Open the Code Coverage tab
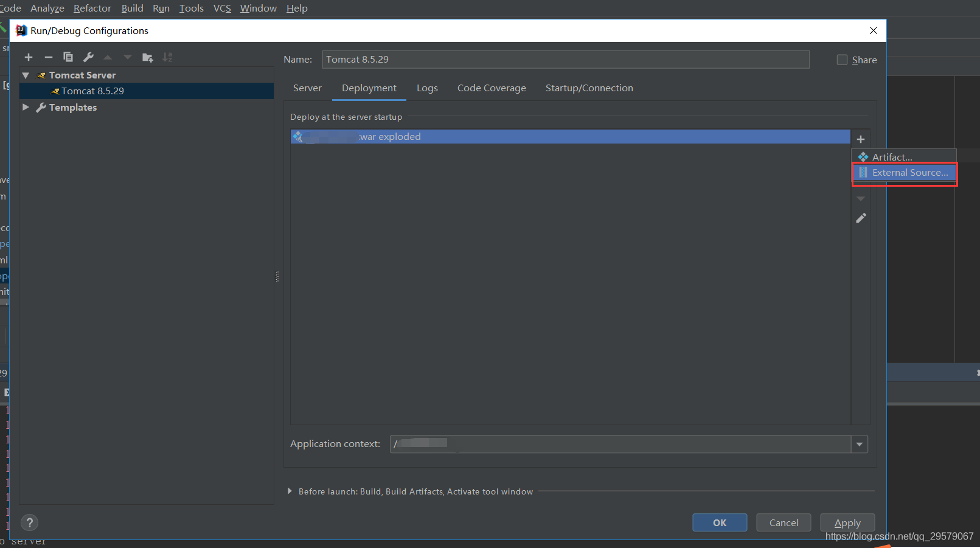Screen dimensions: 980x548 click(x=492, y=88)
